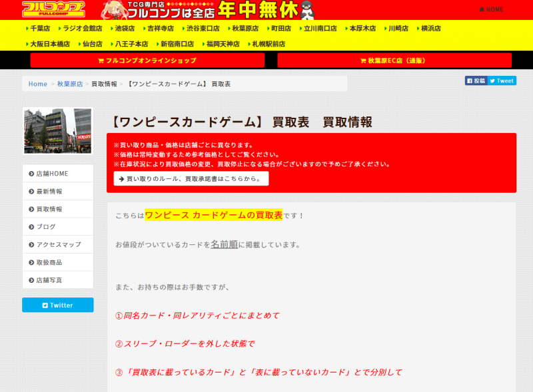Open アクセスマップ in sidebar
Screen dimensions: 533x392
(59, 244)
